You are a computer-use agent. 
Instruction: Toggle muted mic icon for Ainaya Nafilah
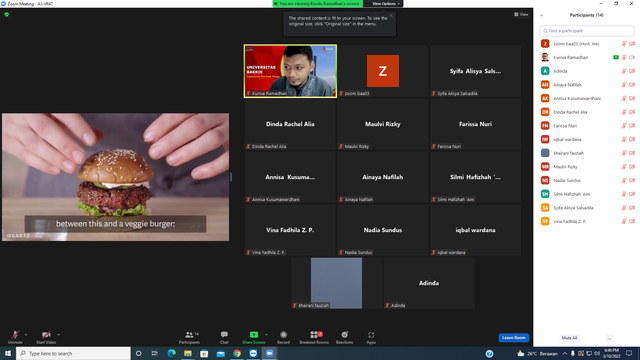point(624,85)
